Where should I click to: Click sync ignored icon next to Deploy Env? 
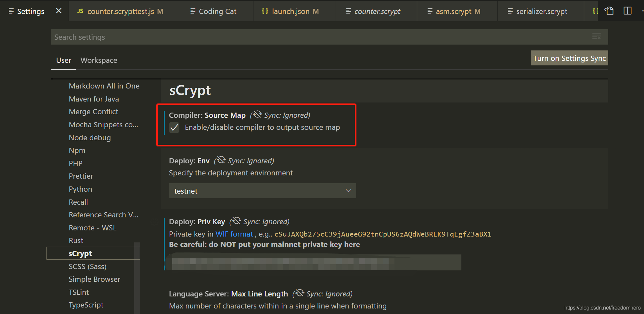click(221, 160)
